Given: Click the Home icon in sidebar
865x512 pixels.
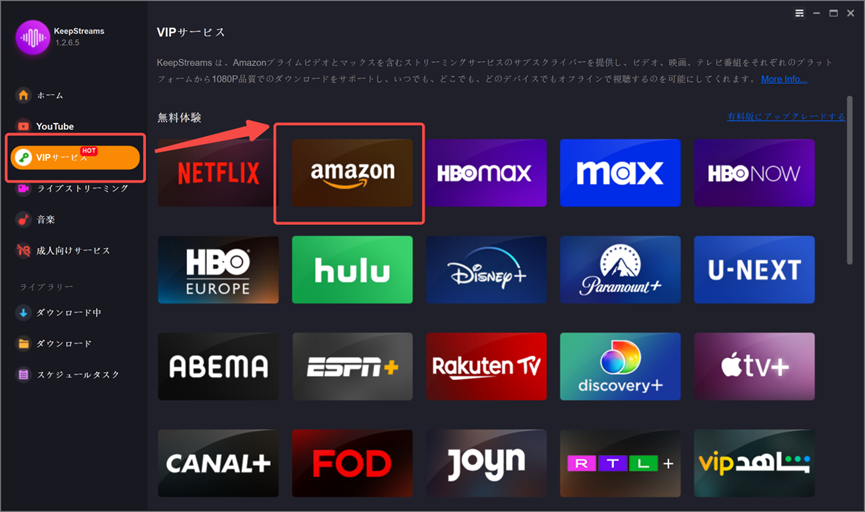Looking at the screenshot, I should (23, 95).
